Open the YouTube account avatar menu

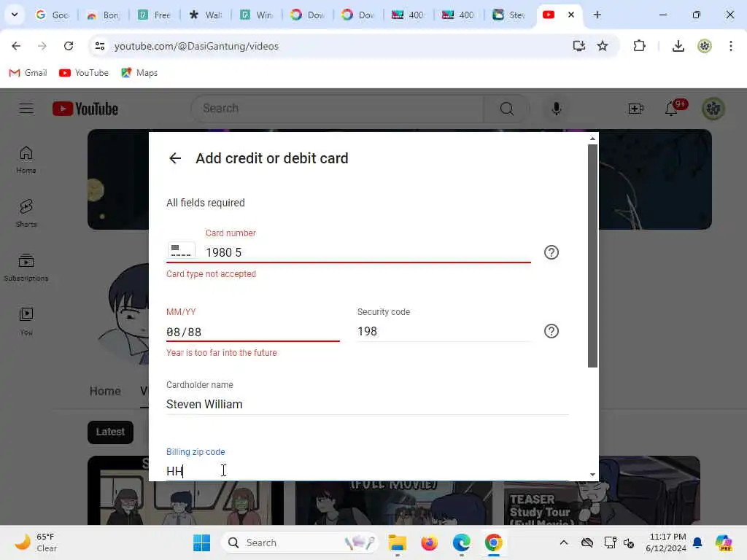pos(713,109)
